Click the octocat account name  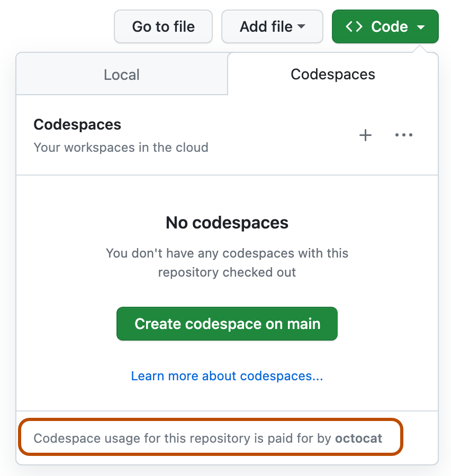coord(359,438)
